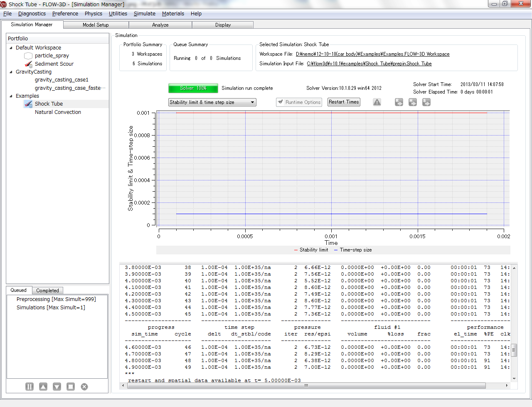
Task: Click Preprocessing [Max Simult=999] queue entry
Action: [56, 299]
